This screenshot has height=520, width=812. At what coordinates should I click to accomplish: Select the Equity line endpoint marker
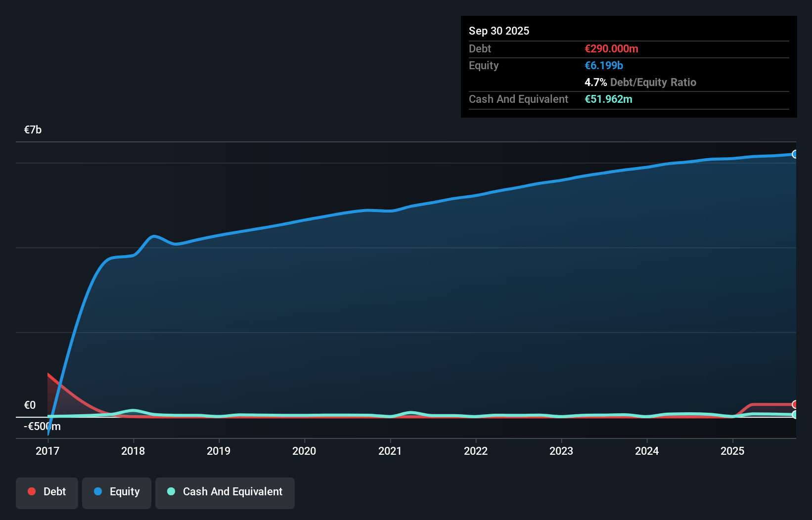pos(795,154)
